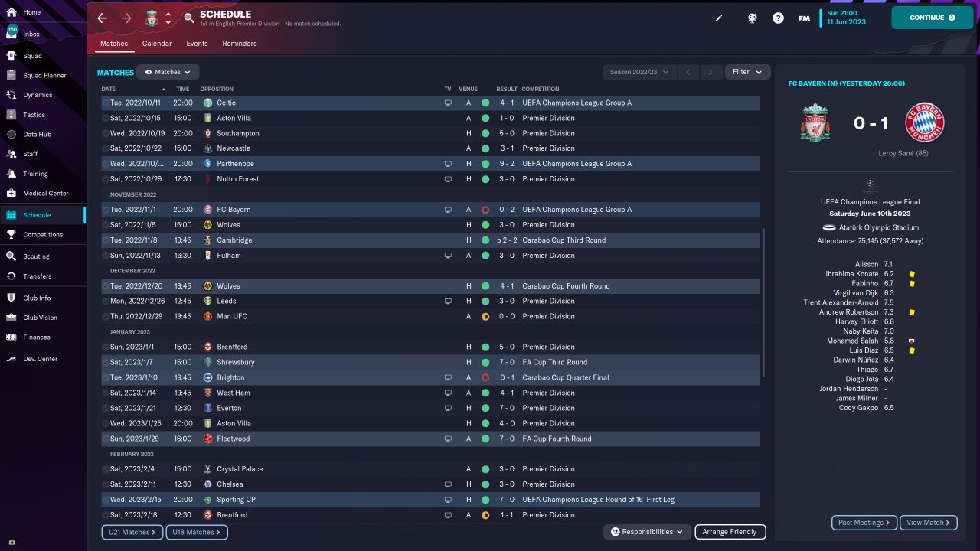Click the pencil edit icon in the top bar
The height and width of the screenshot is (551, 980).
point(719,18)
